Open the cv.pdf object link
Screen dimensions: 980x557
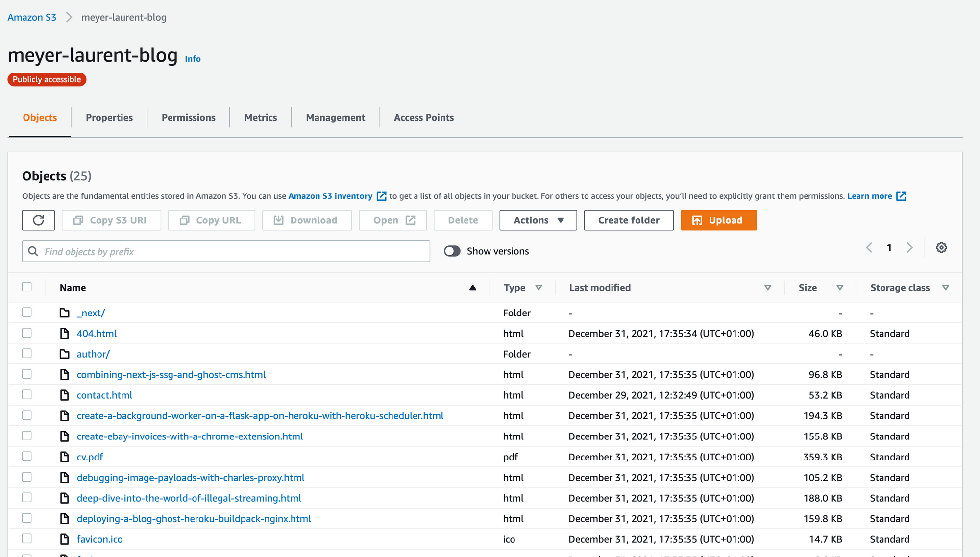point(90,457)
